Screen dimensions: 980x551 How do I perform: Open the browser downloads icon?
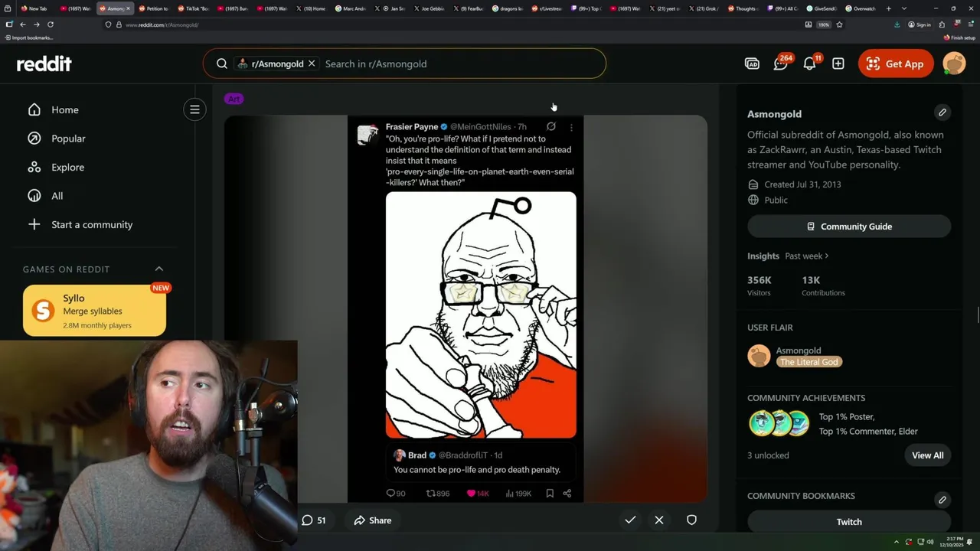click(897, 24)
